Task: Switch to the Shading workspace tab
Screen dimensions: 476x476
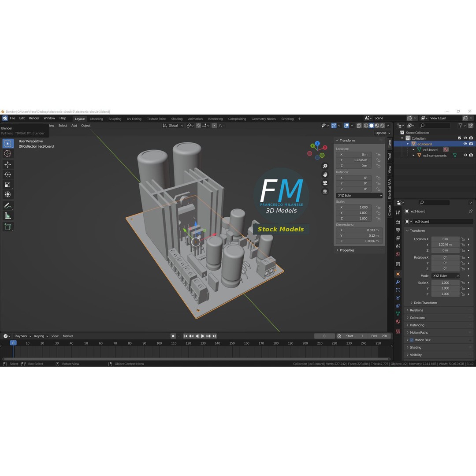Action: (177, 119)
